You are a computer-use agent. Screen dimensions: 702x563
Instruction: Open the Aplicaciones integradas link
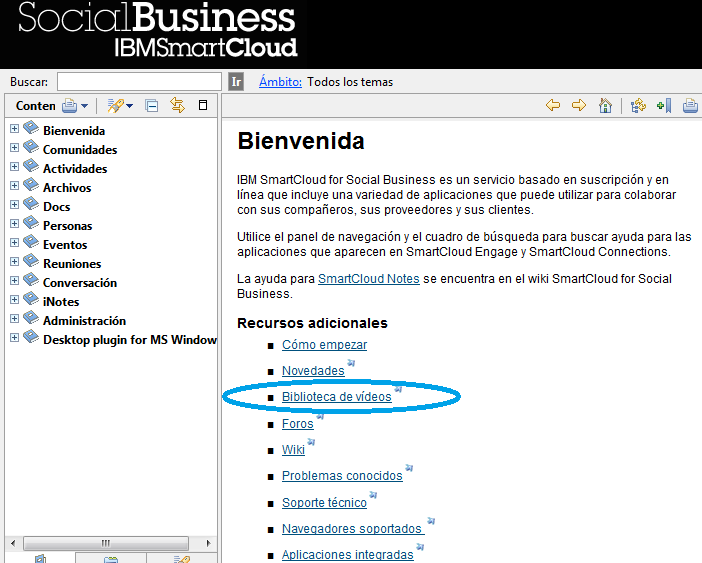348,554
